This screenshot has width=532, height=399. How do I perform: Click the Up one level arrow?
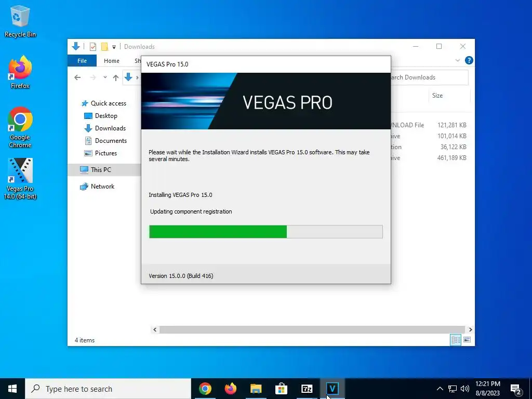tap(116, 78)
